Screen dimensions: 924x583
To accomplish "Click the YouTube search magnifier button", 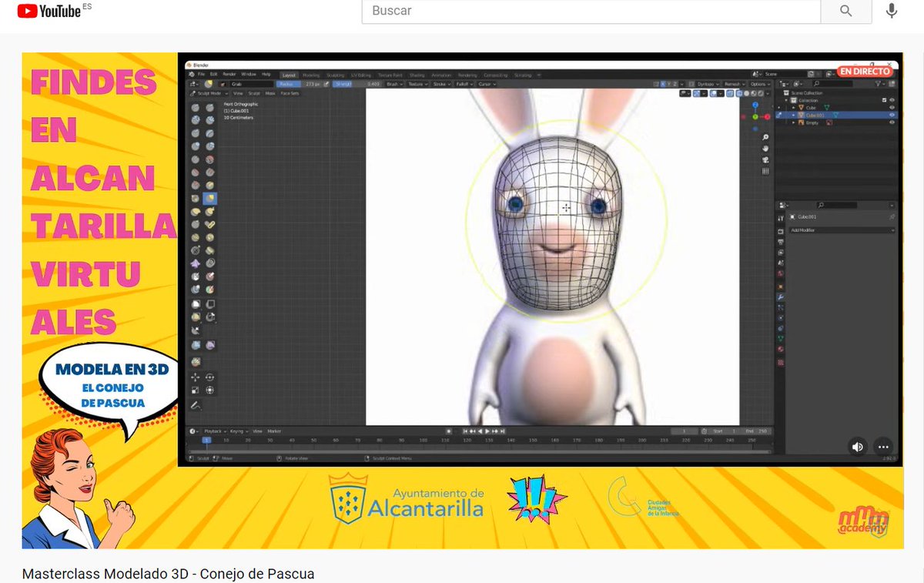I will pyautogui.click(x=845, y=11).
